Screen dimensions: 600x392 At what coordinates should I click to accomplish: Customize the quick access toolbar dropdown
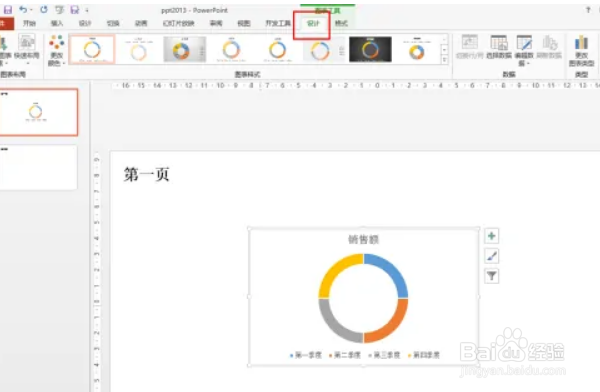pyautogui.click(x=87, y=10)
